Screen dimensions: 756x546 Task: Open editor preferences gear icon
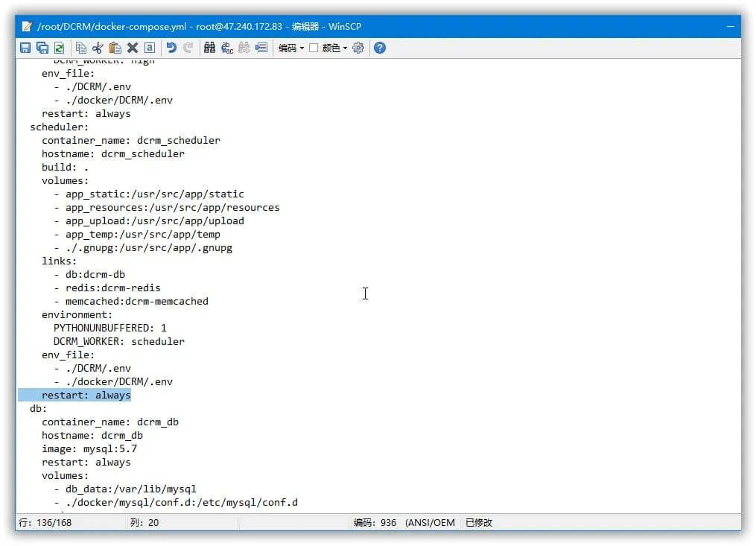point(358,48)
